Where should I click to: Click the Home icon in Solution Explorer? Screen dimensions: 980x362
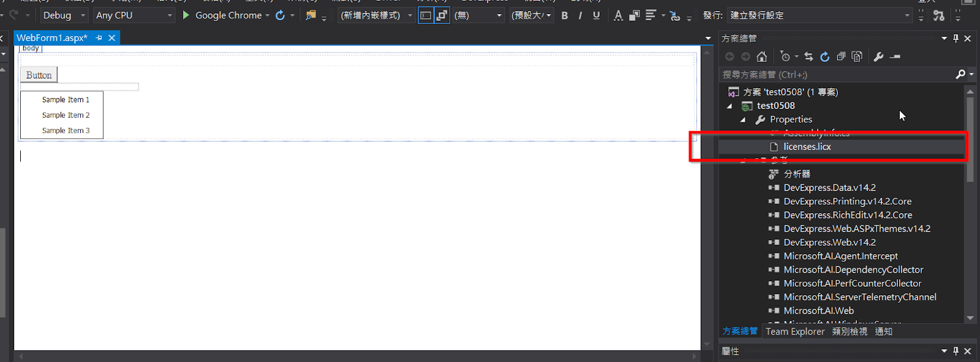761,56
